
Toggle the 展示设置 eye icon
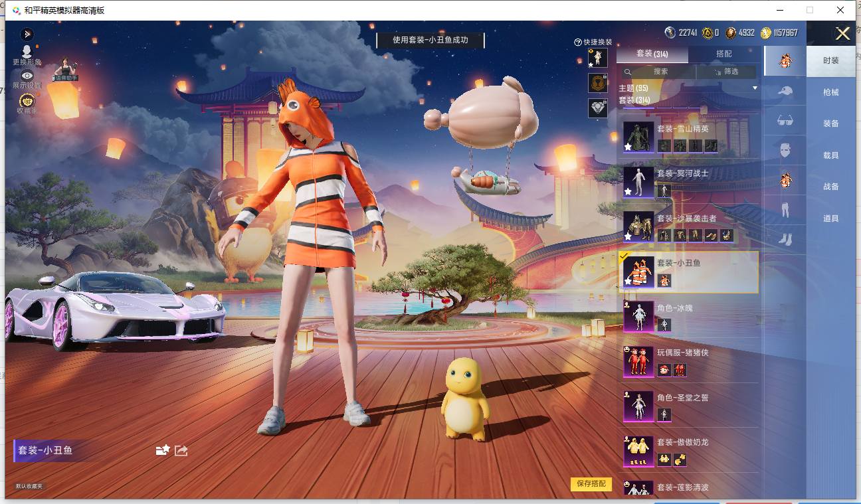pos(27,76)
